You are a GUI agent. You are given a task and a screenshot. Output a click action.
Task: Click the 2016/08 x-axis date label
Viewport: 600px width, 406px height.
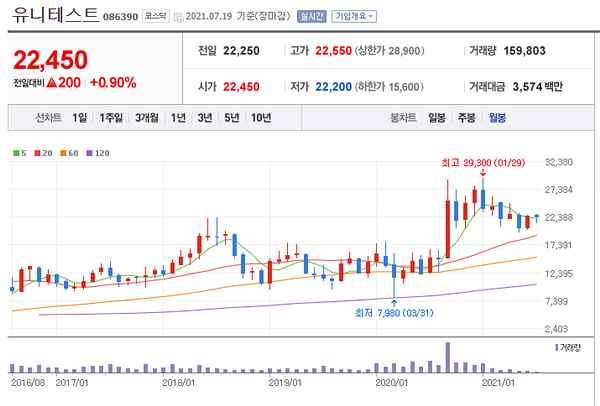click(x=28, y=383)
